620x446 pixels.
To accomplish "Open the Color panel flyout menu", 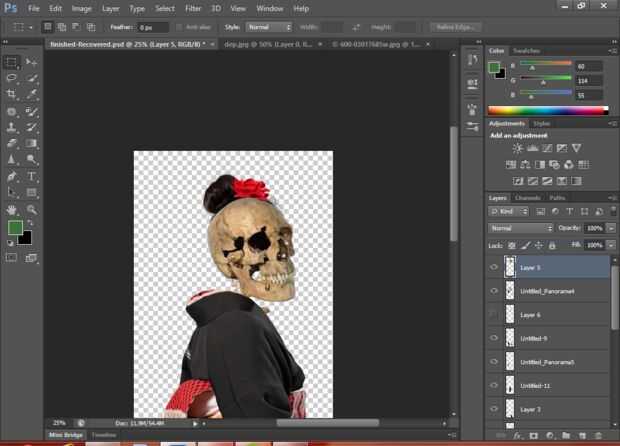I will click(x=612, y=51).
